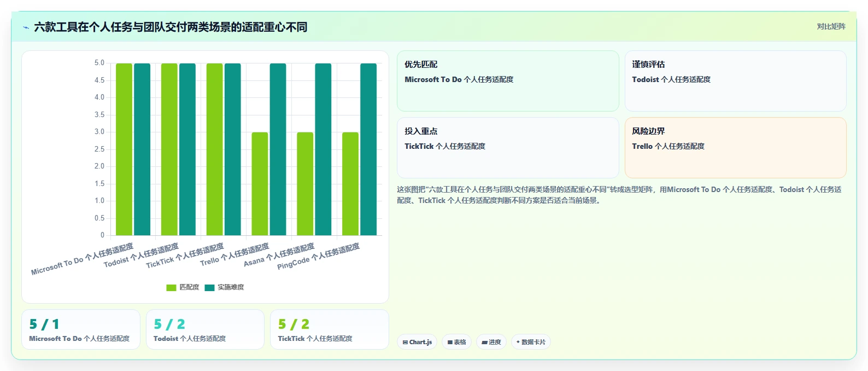The image size is (868, 371).
Task: Click the icon beside the main title
Action: tap(26, 27)
